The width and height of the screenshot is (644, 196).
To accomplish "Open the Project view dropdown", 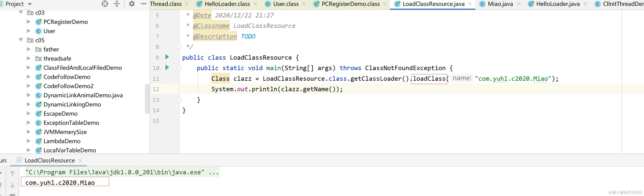I will coord(30,4).
